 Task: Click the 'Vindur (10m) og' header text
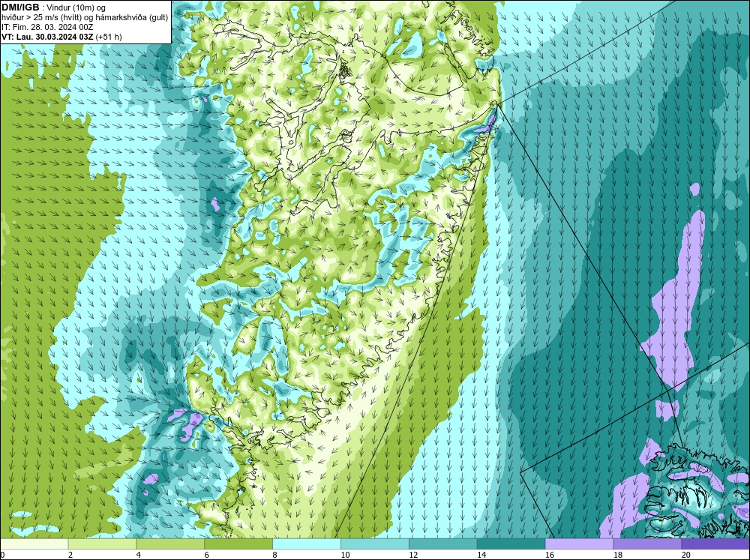(76, 7)
